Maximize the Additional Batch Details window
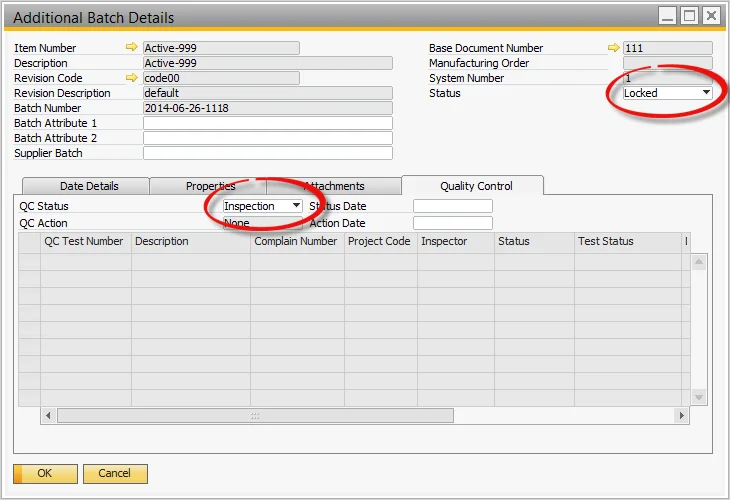This screenshot has width=730, height=500. (x=689, y=16)
